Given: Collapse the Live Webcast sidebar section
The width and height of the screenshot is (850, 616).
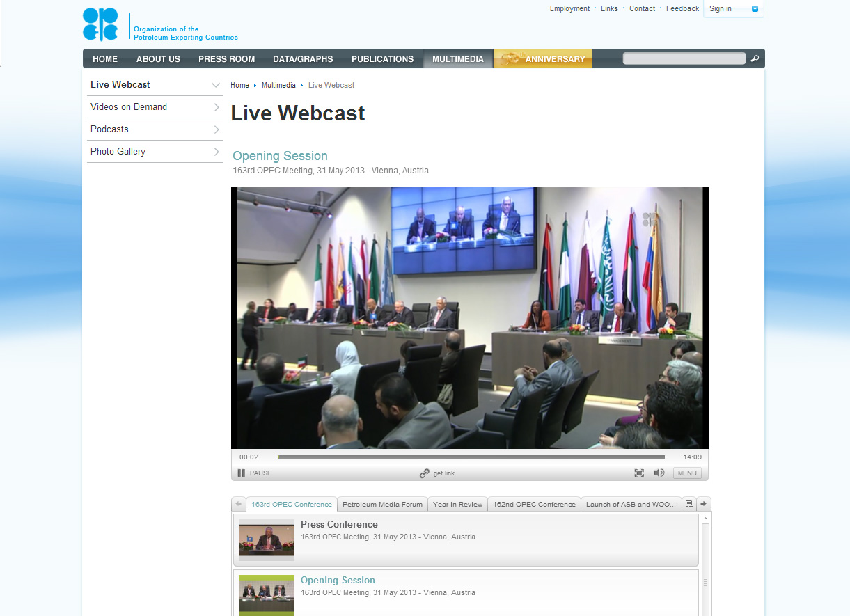Looking at the screenshot, I should pos(216,84).
